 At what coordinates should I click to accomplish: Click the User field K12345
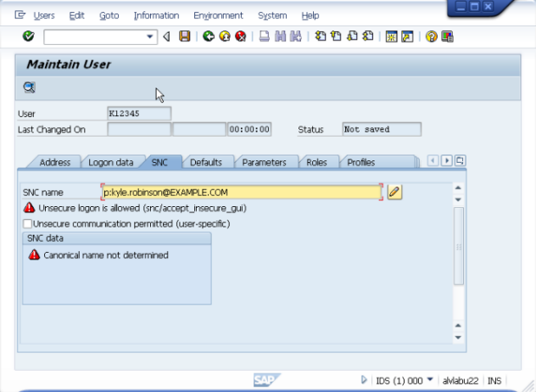coord(139,114)
